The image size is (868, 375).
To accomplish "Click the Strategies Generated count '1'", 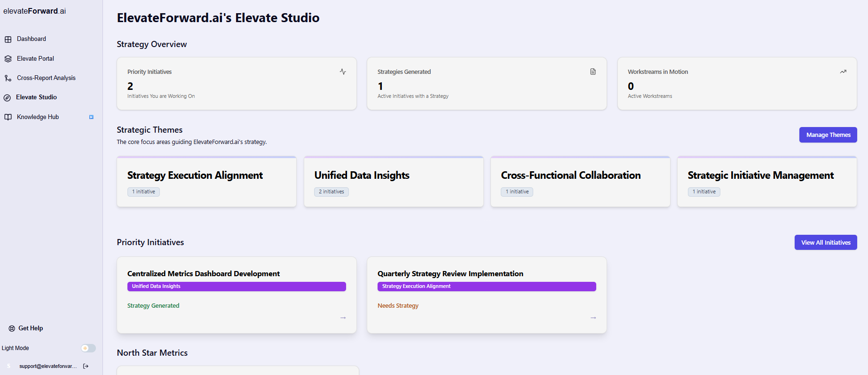I will (380, 86).
